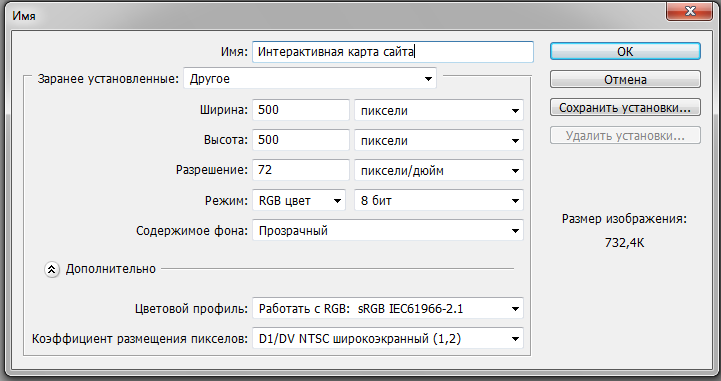The height and width of the screenshot is (381, 721).
Task: Open the 8 бит depth dropdown
Action: tap(439, 200)
